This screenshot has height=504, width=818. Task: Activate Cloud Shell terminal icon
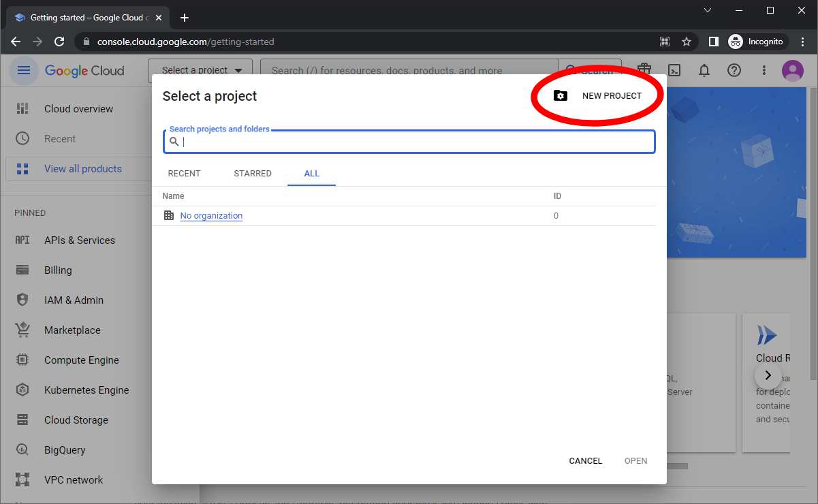tap(674, 71)
